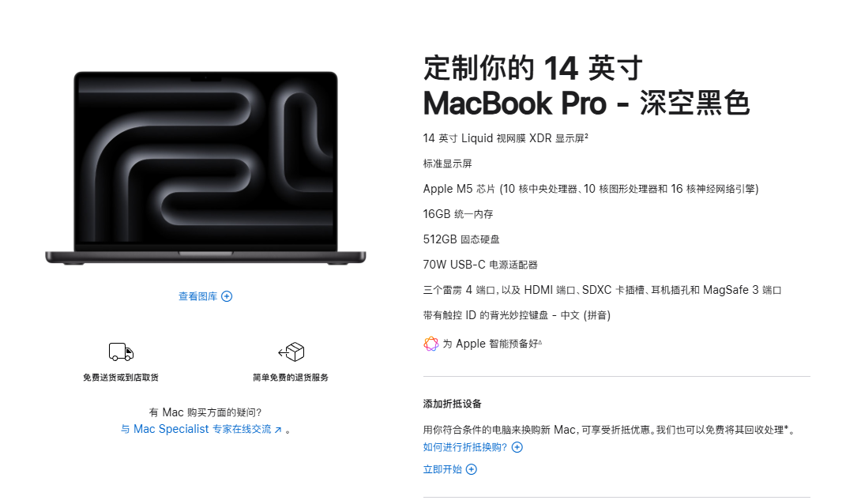The image size is (861, 504).
Task: Click the plus icon beside 查看图库
Action: [x=227, y=296]
